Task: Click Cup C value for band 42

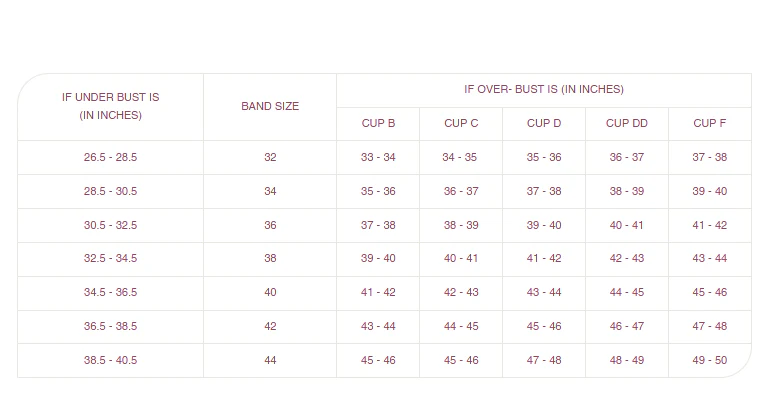Action: (x=461, y=327)
